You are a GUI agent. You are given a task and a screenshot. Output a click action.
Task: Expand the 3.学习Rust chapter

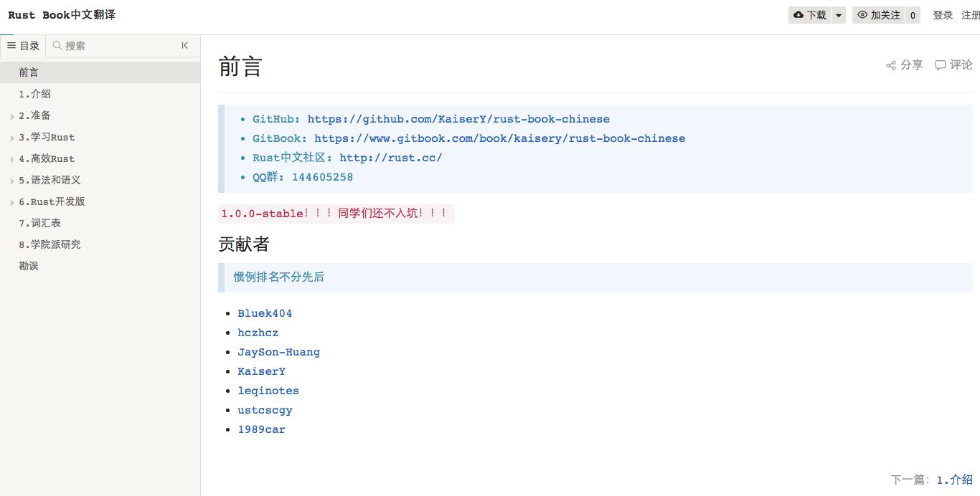click(x=12, y=138)
